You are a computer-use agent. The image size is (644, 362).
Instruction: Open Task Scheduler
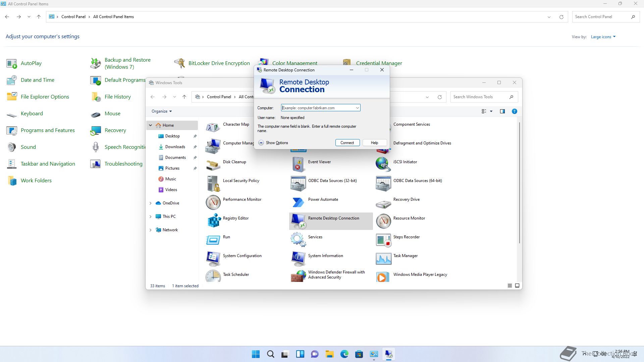228,276
